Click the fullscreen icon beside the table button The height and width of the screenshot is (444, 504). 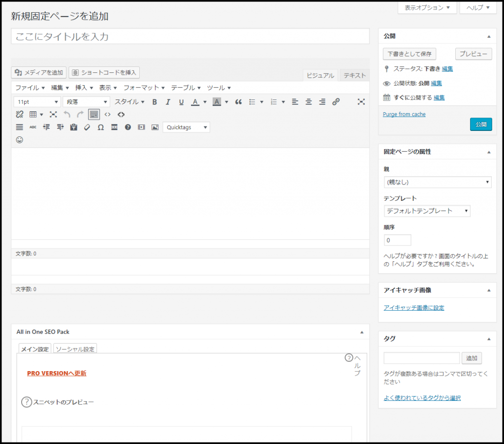pos(53,115)
